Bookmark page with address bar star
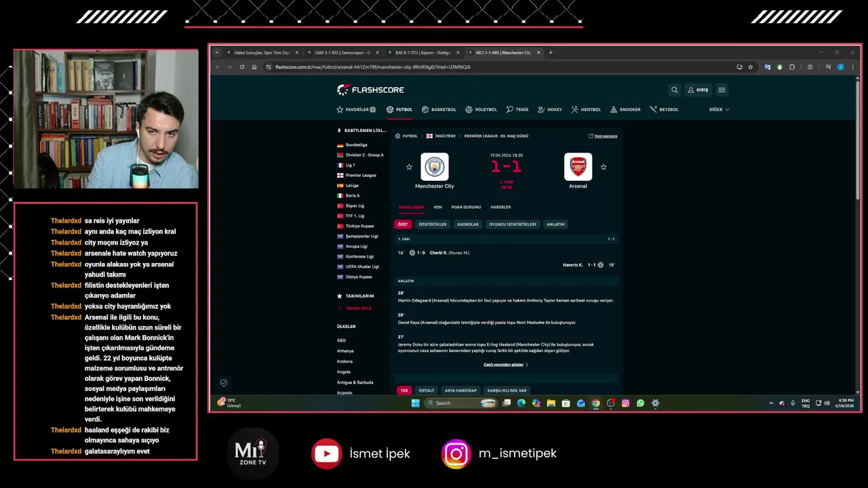The height and width of the screenshot is (488, 868). pyautogui.click(x=750, y=67)
